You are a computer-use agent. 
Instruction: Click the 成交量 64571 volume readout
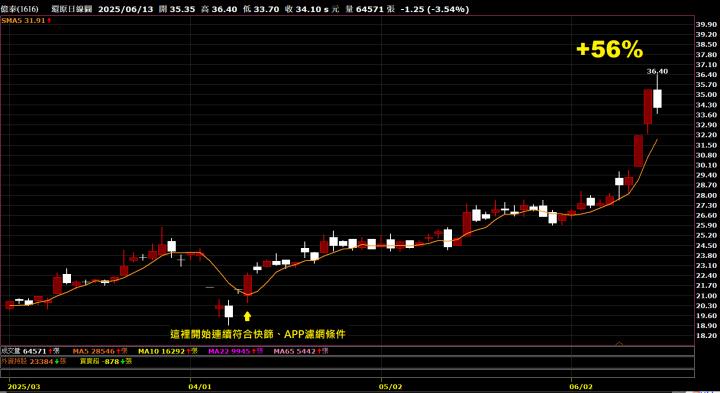point(30,351)
